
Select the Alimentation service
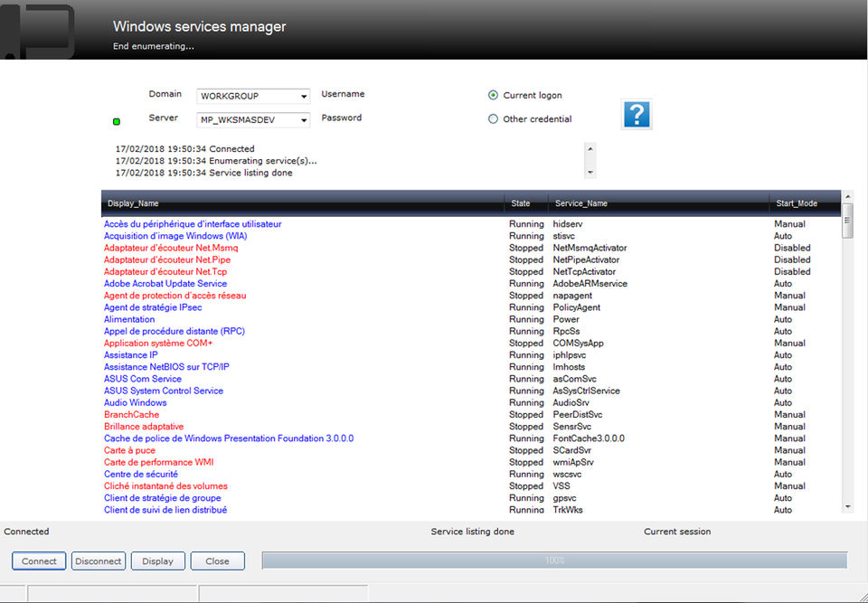129,319
